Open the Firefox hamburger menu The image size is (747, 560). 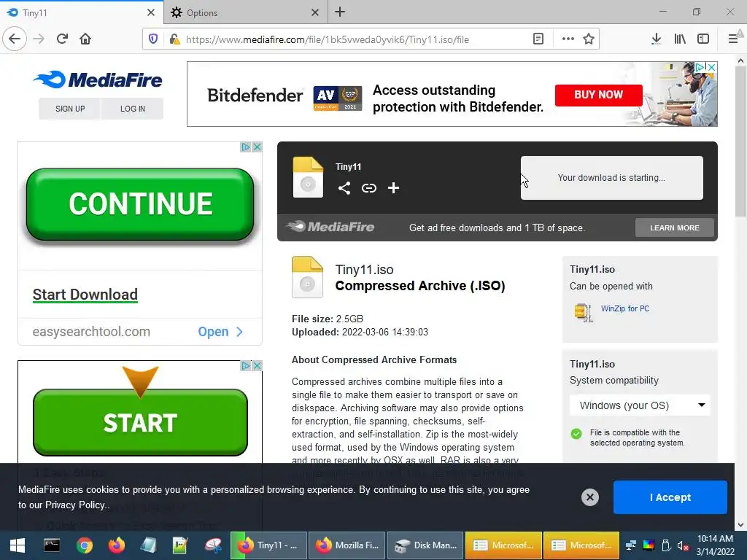coord(733,39)
